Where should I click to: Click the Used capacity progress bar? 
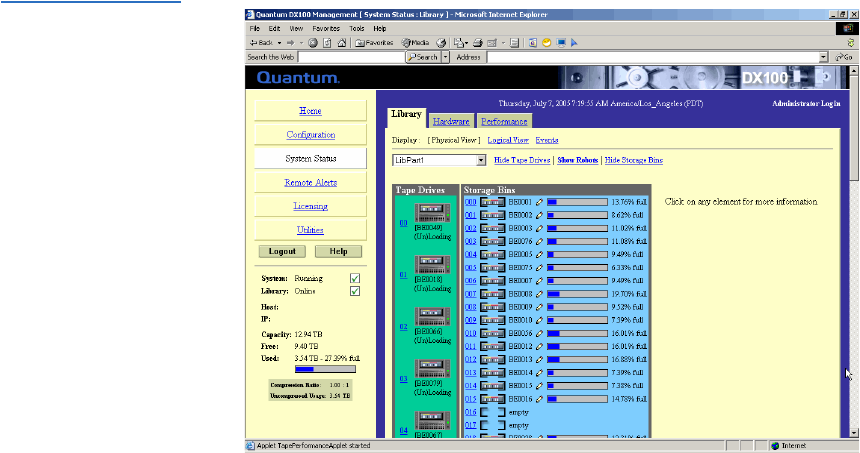(x=325, y=369)
